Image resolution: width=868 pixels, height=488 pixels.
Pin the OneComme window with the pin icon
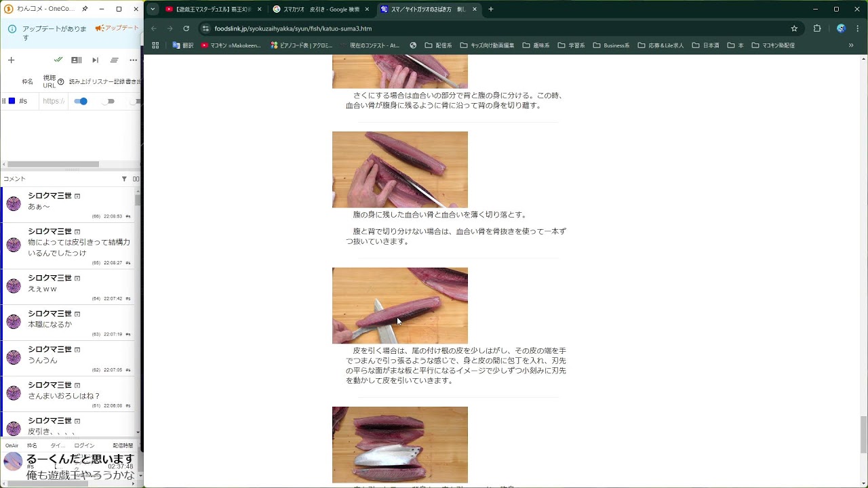click(85, 9)
